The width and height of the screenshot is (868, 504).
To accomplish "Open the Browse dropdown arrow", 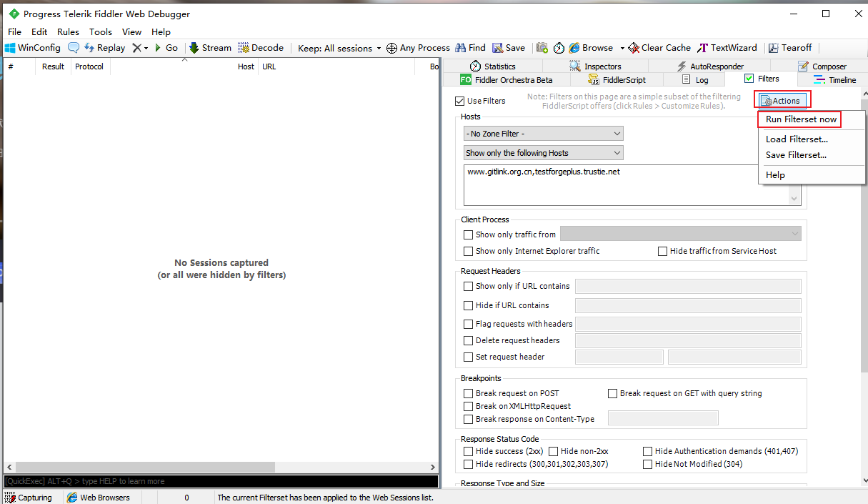I will point(622,48).
